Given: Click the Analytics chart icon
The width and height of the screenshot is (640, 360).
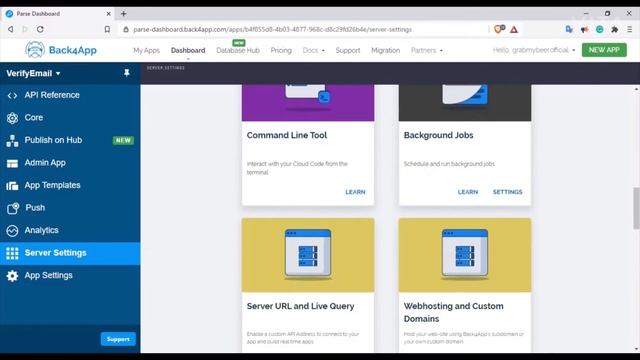Looking at the screenshot, I should pyautogui.click(x=12, y=231).
